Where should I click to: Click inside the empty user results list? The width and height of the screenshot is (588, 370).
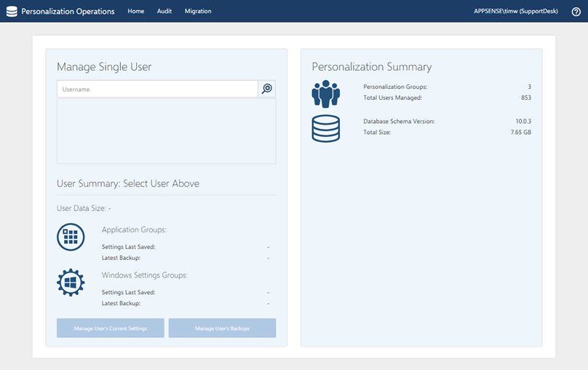pyautogui.click(x=166, y=131)
